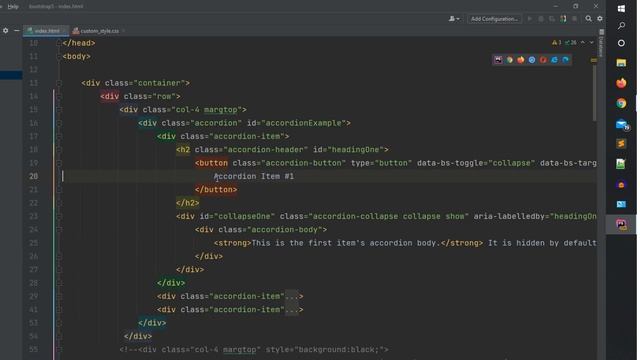The height and width of the screenshot is (360, 640).
Task: Click the yellow warning stripe marker
Action: pyautogui.click(x=594, y=60)
